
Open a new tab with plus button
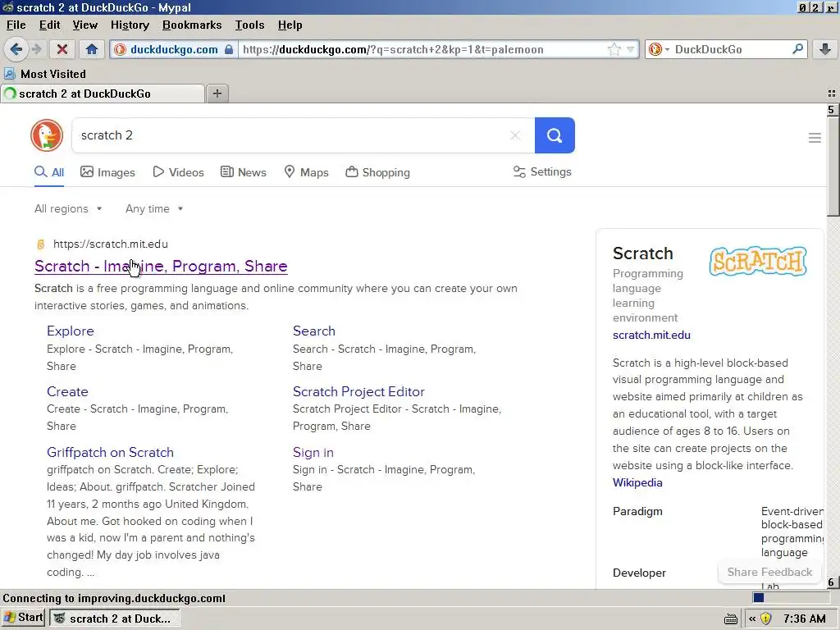tap(217, 94)
